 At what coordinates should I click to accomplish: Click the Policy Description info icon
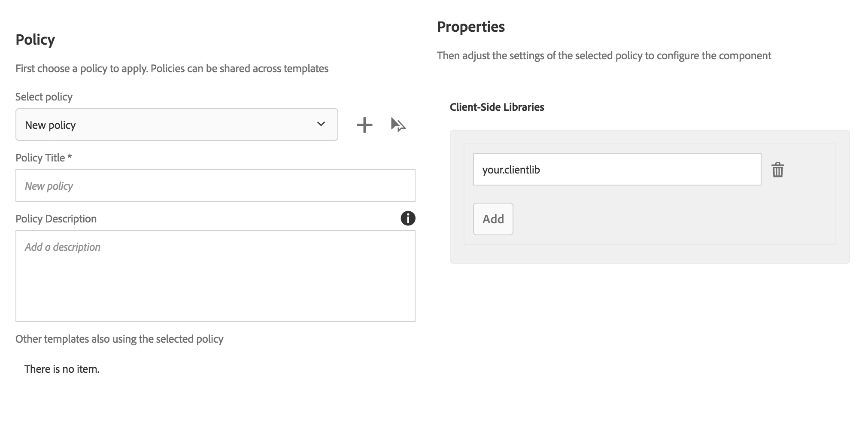click(408, 218)
